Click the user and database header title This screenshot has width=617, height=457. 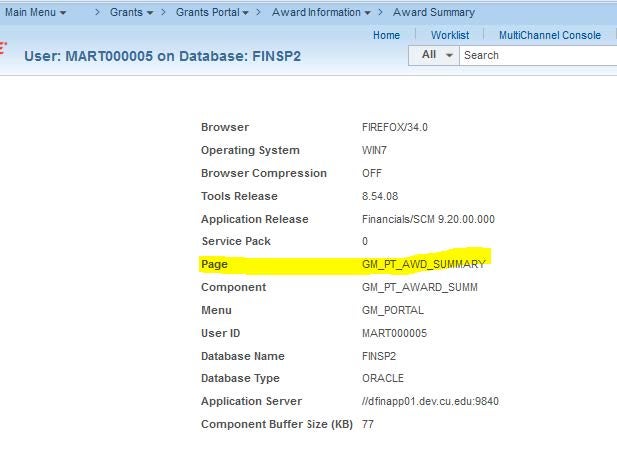[163, 56]
